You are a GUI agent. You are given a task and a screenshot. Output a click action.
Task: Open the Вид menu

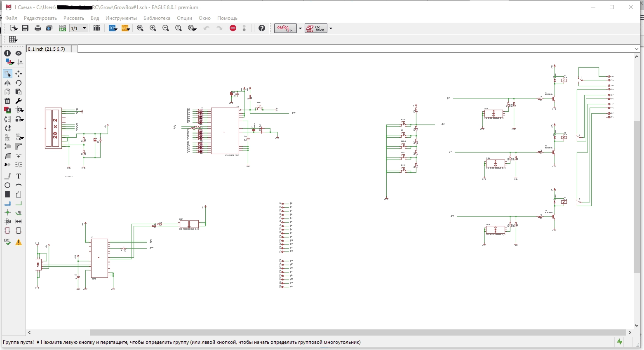95,18
